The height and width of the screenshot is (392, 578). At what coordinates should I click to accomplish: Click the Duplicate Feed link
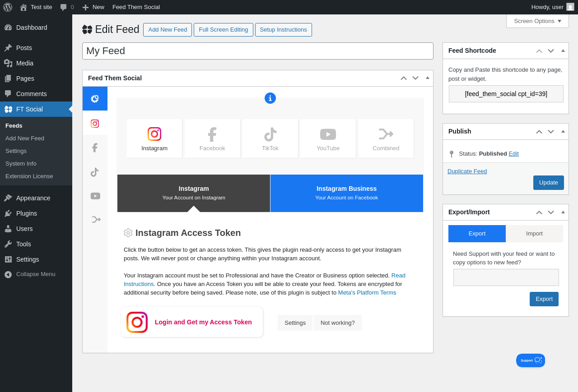coord(467,171)
